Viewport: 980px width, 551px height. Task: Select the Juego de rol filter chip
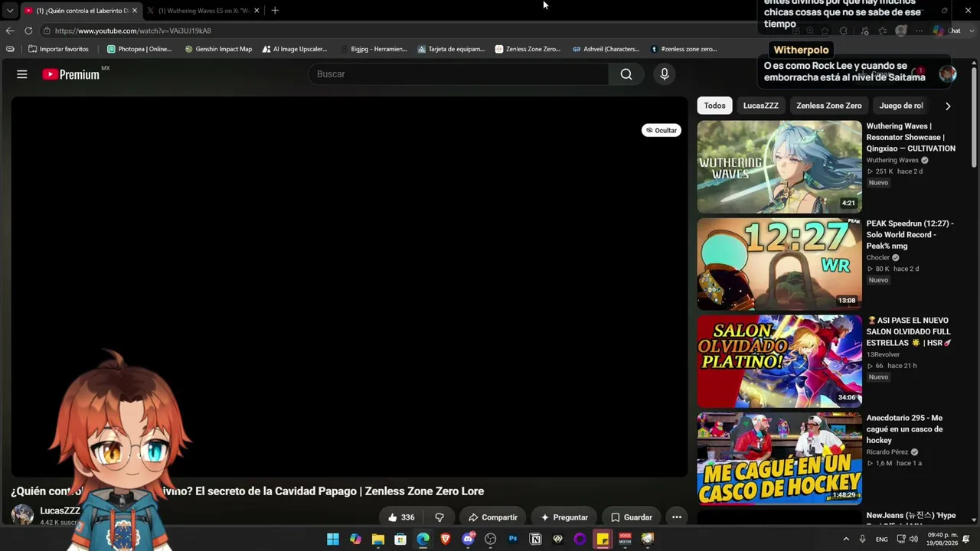[x=901, y=106]
